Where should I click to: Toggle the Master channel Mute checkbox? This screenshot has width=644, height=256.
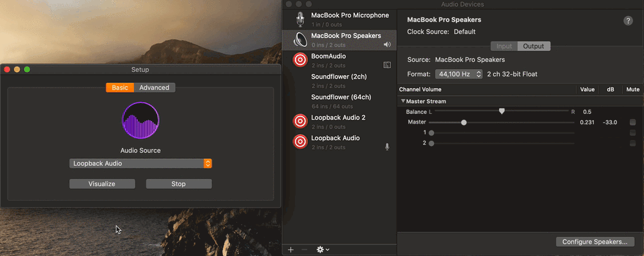[x=632, y=122]
